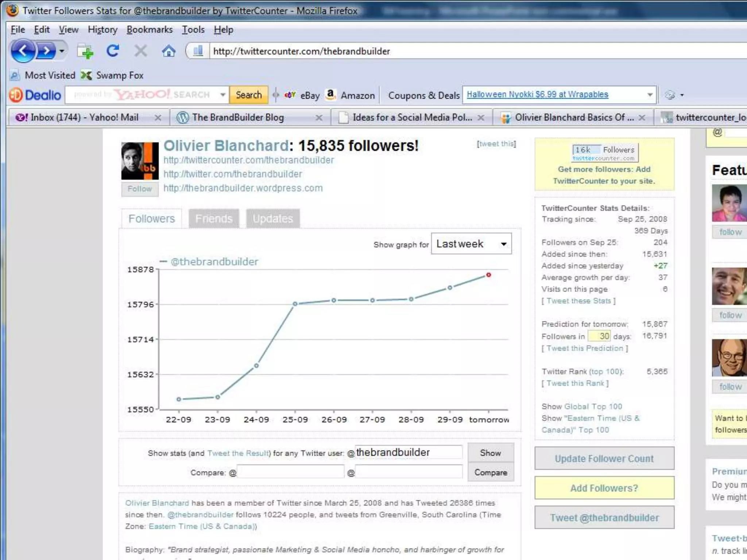Open the back/forward history dropdown arrow
The width and height of the screenshot is (747, 560).
62,51
